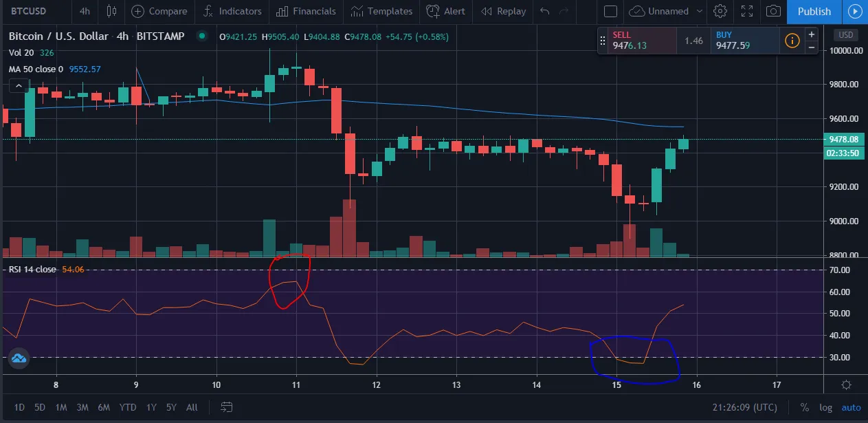The image size is (868, 423).
Task: Click the green market status dot
Action: 201,36
